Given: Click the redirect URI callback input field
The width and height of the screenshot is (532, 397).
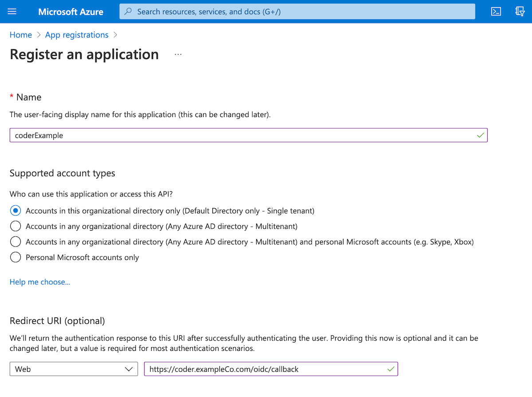Looking at the screenshot, I should (x=271, y=369).
